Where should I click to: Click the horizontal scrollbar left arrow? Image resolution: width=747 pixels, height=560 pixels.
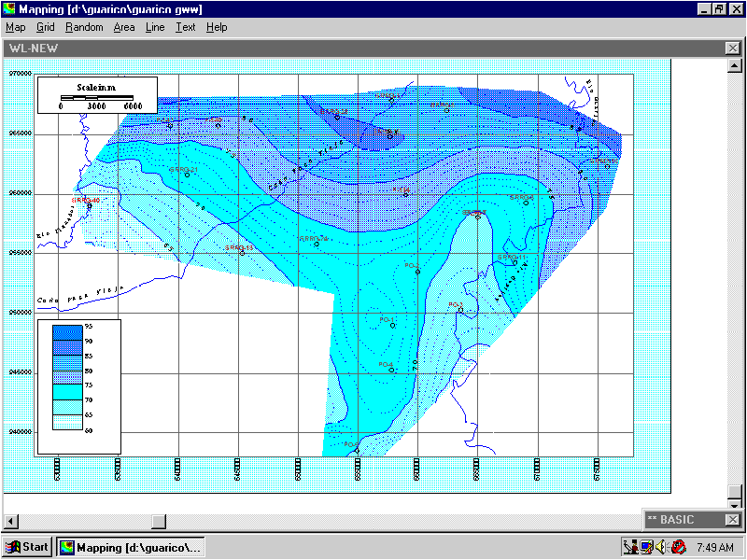pos(10,521)
